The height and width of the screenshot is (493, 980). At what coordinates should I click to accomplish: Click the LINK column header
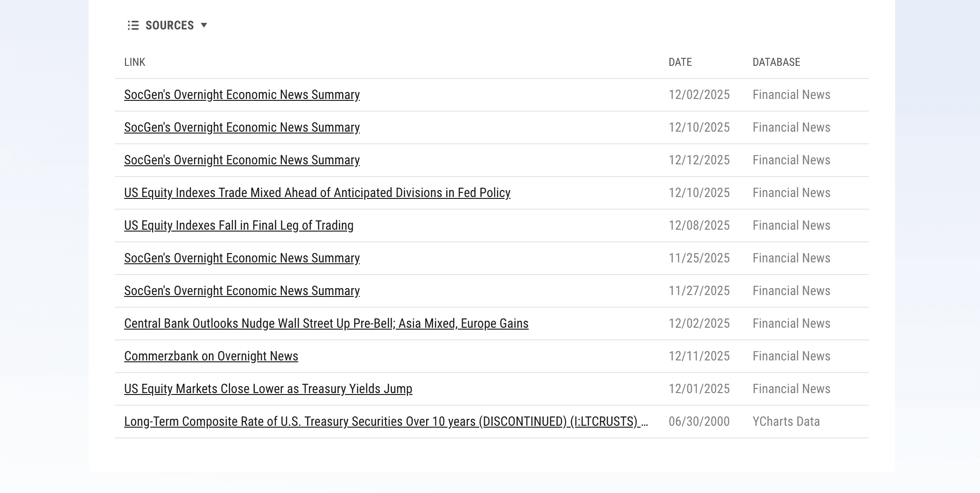(135, 62)
